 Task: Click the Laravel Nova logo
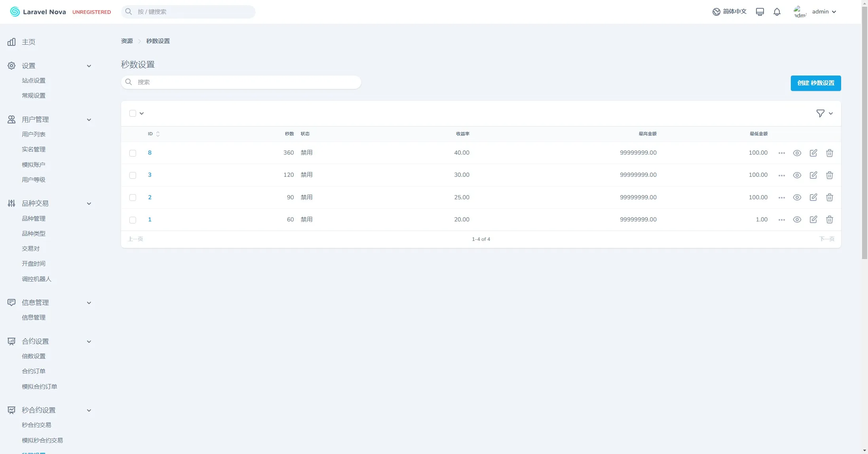click(38, 12)
